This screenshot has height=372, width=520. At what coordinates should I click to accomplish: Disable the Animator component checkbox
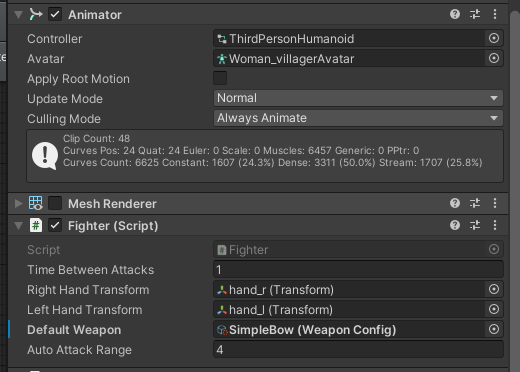click(x=55, y=14)
